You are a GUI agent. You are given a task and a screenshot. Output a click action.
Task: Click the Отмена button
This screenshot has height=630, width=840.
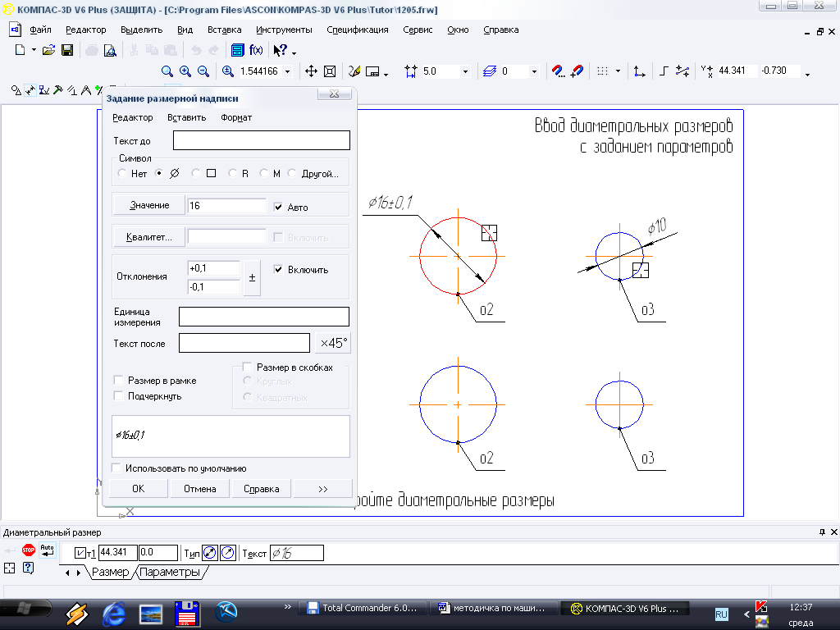tap(200, 489)
